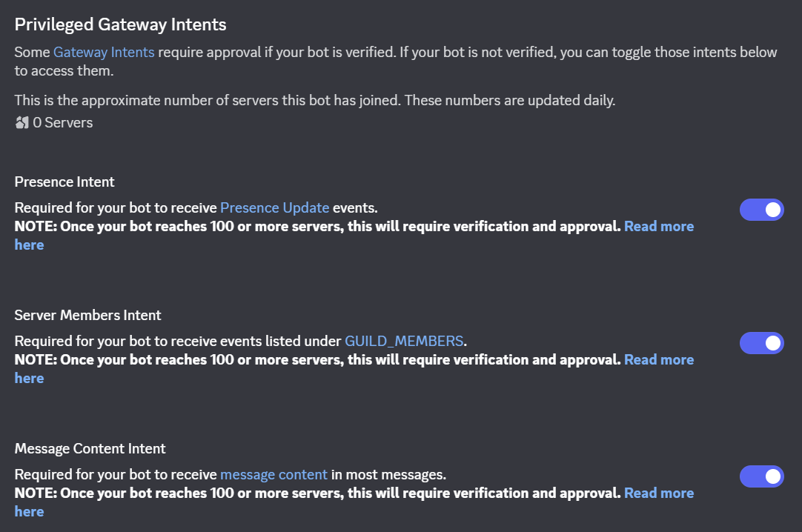The image size is (802, 532).
Task: Click the servers icon beside 0 Servers
Action: click(x=22, y=123)
